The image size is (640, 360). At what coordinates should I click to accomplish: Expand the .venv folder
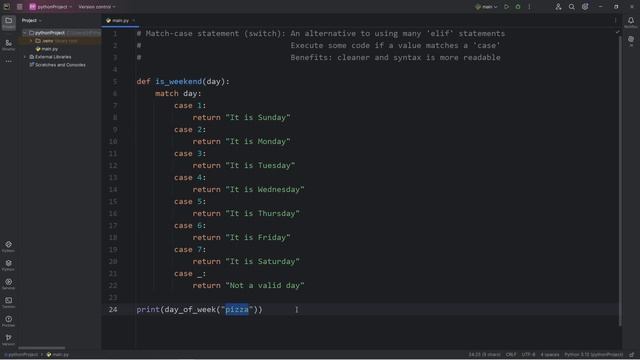coord(31,41)
